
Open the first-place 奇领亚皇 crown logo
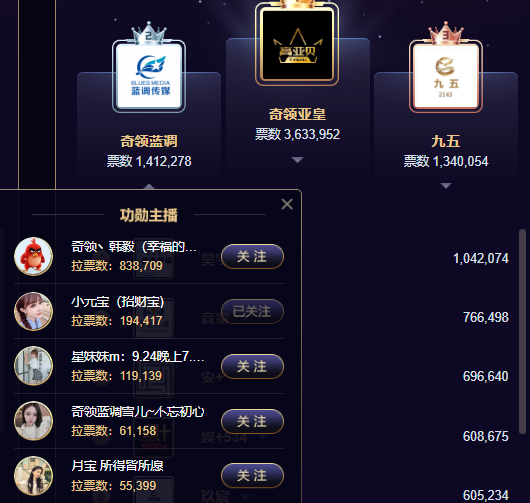click(x=297, y=45)
